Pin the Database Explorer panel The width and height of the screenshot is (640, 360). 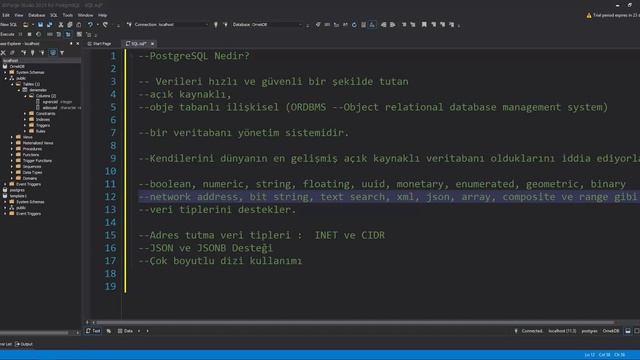pos(71,44)
